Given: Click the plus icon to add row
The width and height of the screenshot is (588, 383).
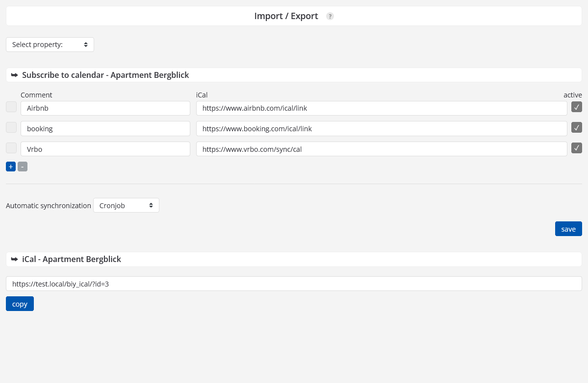Looking at the screenshot, I should click(11, 167).
